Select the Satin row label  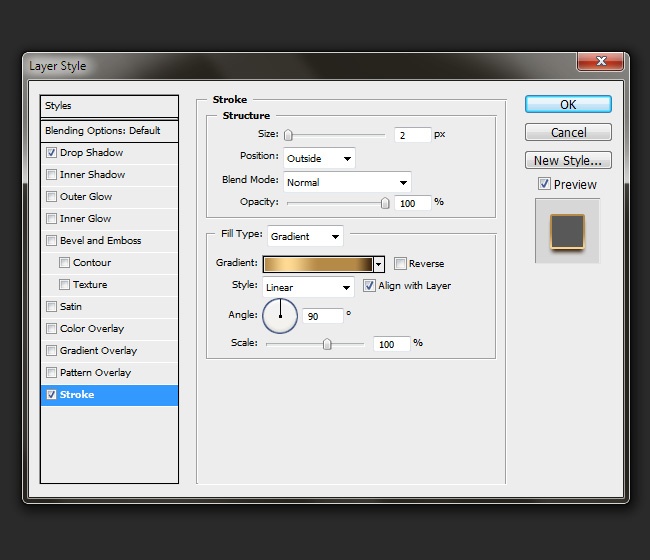coord(71,306)
